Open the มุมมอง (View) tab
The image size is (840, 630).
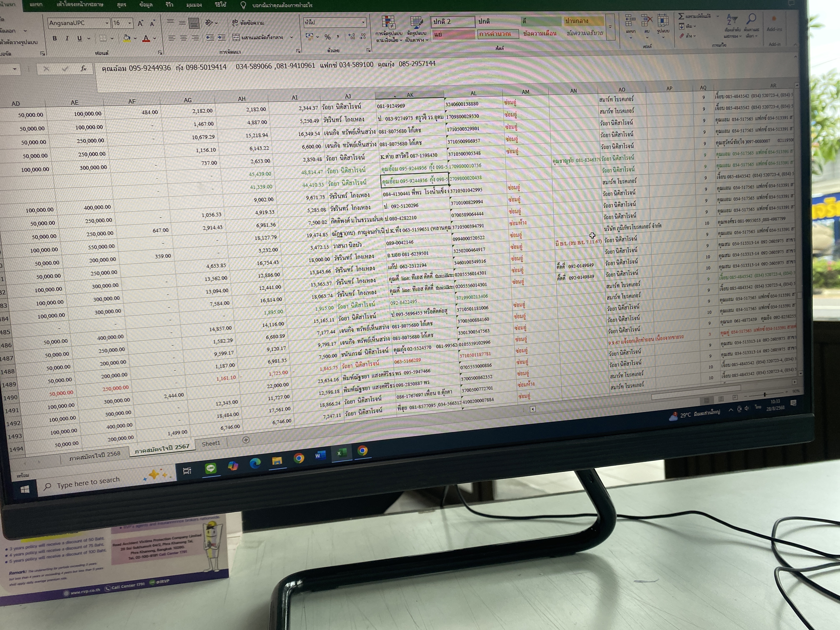tap(194, 5)
